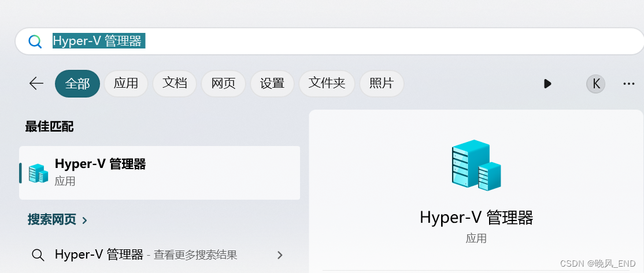Select the 全部 filter tab
The width and height of the screenshot is (644, 273).
pos(77,84)
